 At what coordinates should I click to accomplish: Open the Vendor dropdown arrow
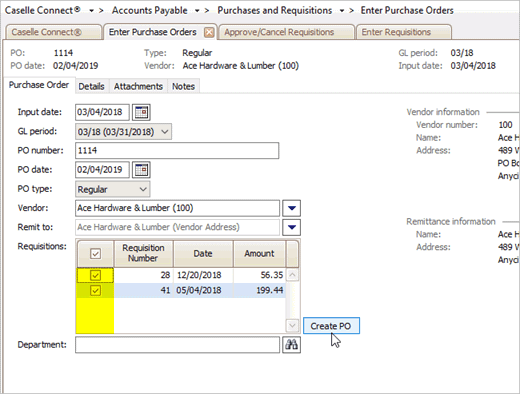tap(292, 208)
